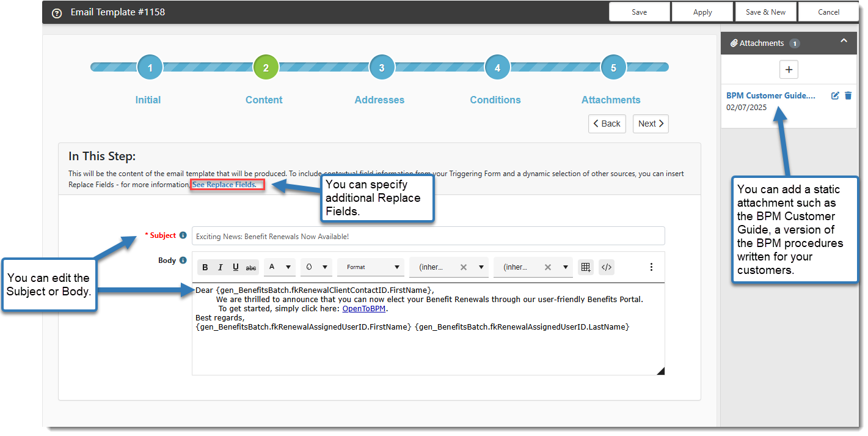This screenshot has width=868, height=436.
Task: Toggle italic formatting
Action: coord(220,267)
